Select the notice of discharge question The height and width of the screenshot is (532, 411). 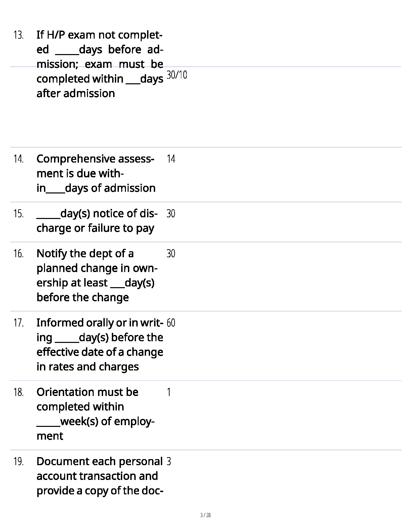pos(97,221)
